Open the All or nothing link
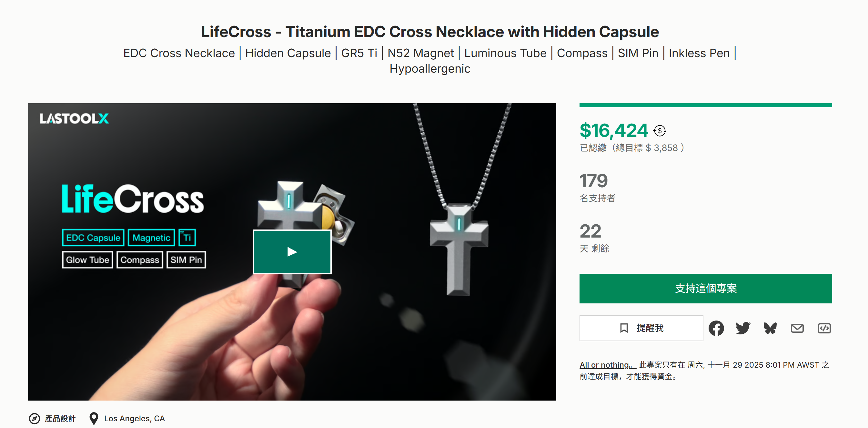Viewport: 868px width, 428px height. [x=607, y=365]
